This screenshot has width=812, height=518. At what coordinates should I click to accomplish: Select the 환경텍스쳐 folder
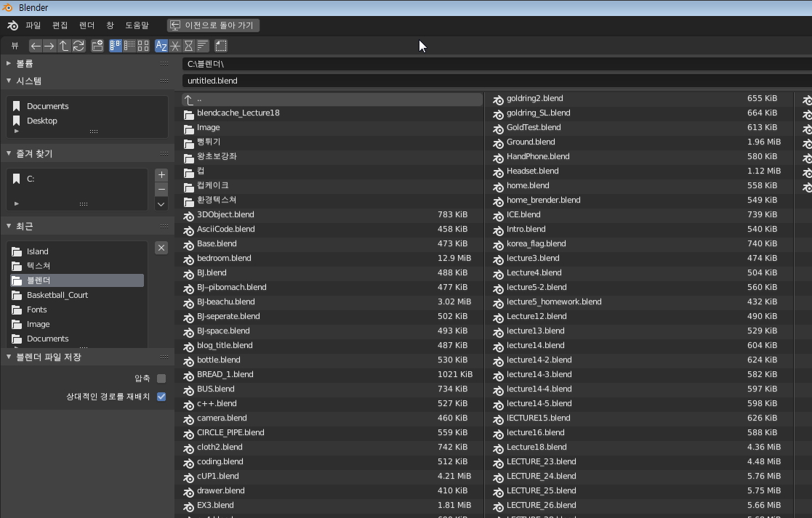[332, 200]
